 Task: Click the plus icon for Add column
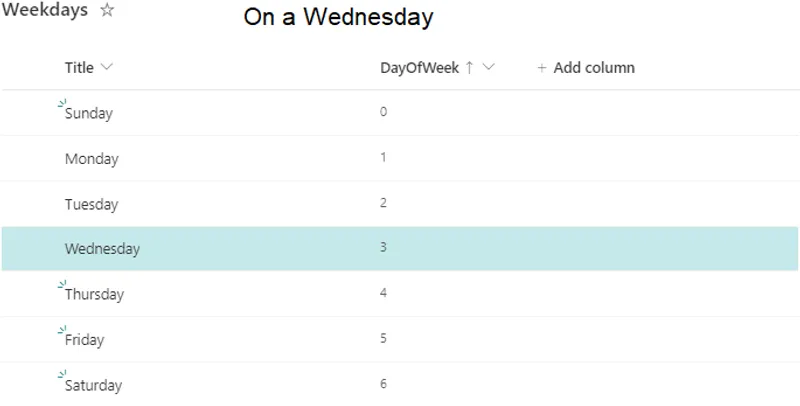[542, 68]
